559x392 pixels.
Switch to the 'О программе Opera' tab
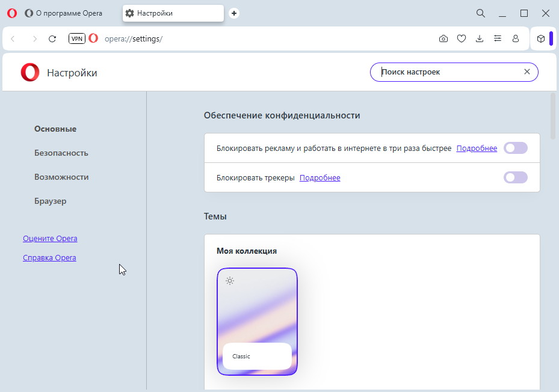point(63,13)
